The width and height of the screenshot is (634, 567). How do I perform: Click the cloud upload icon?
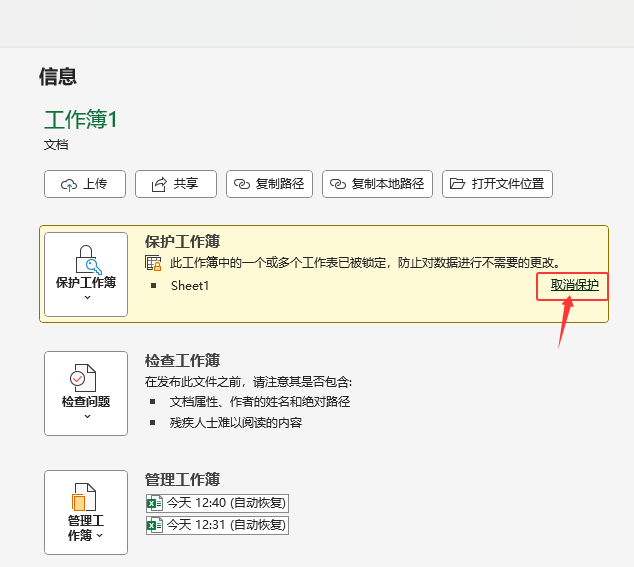click(69, 185)
